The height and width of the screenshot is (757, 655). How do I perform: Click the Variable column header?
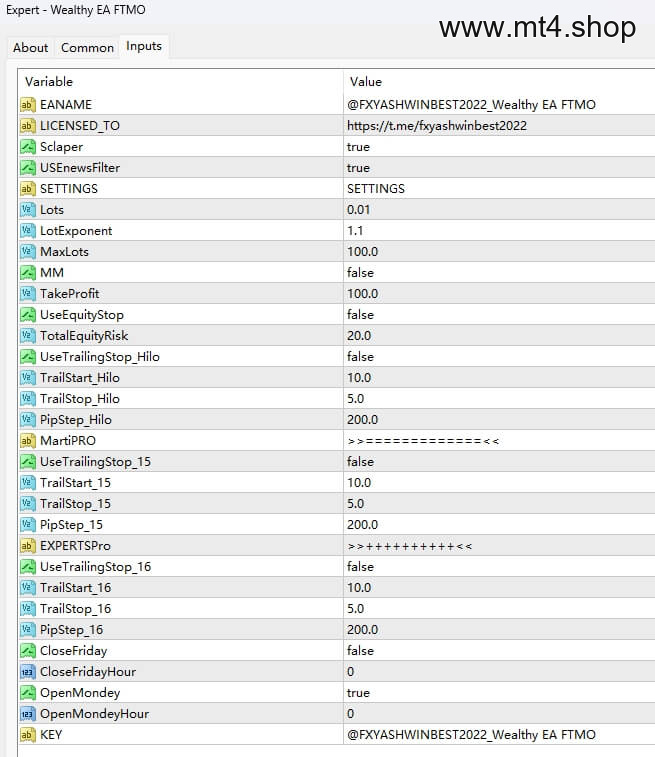pyautogui.click(x=49, y=82)
